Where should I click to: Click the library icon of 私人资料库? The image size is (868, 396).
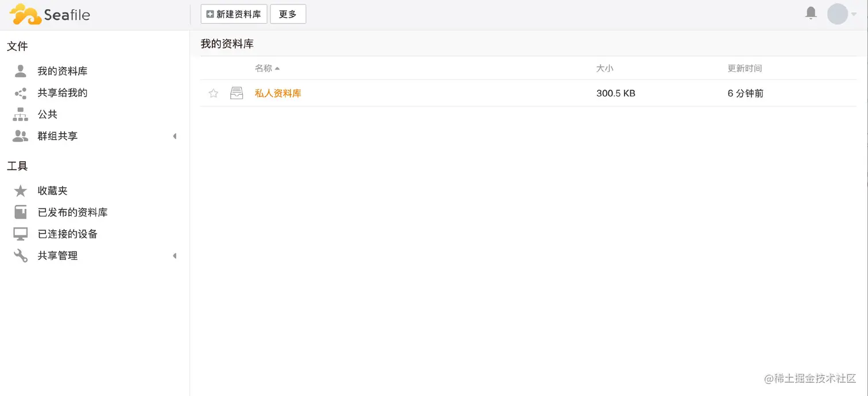point(237,93)
